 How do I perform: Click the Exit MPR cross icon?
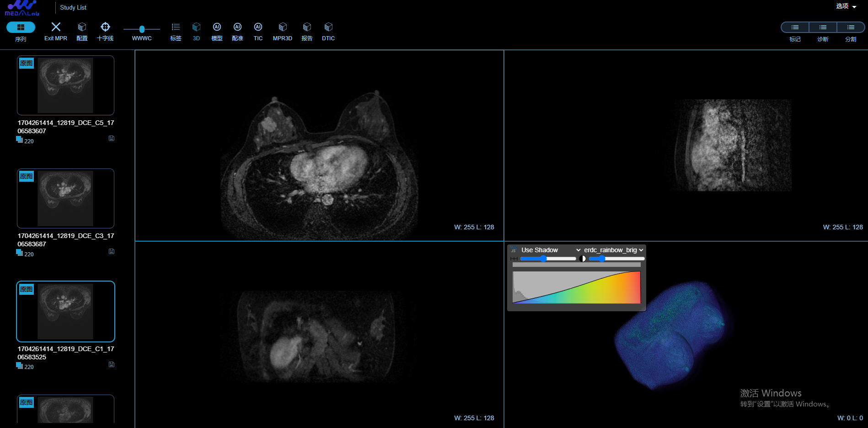(x=56, y=27)
